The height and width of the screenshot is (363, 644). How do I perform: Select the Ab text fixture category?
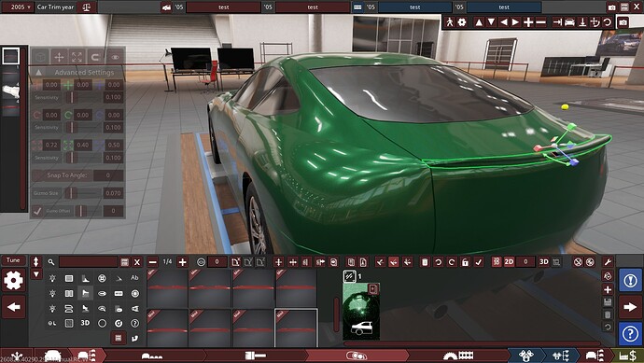click(134, 278)
